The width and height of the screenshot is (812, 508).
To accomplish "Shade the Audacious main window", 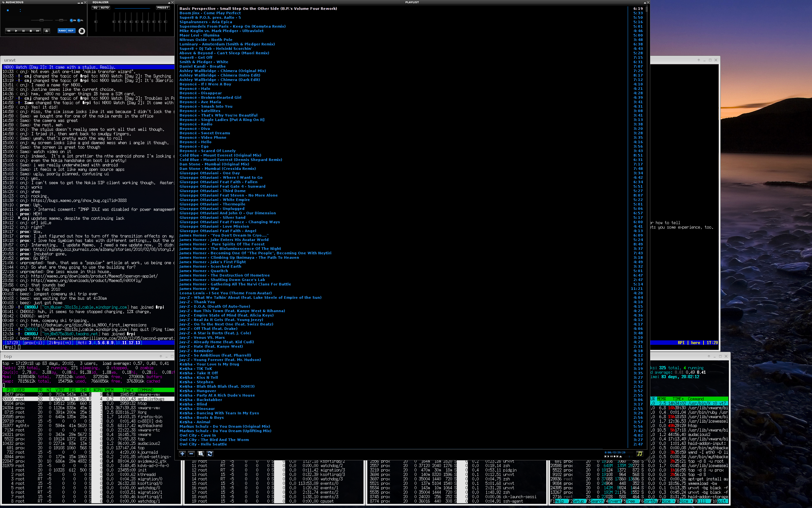I will coord(82,2).
